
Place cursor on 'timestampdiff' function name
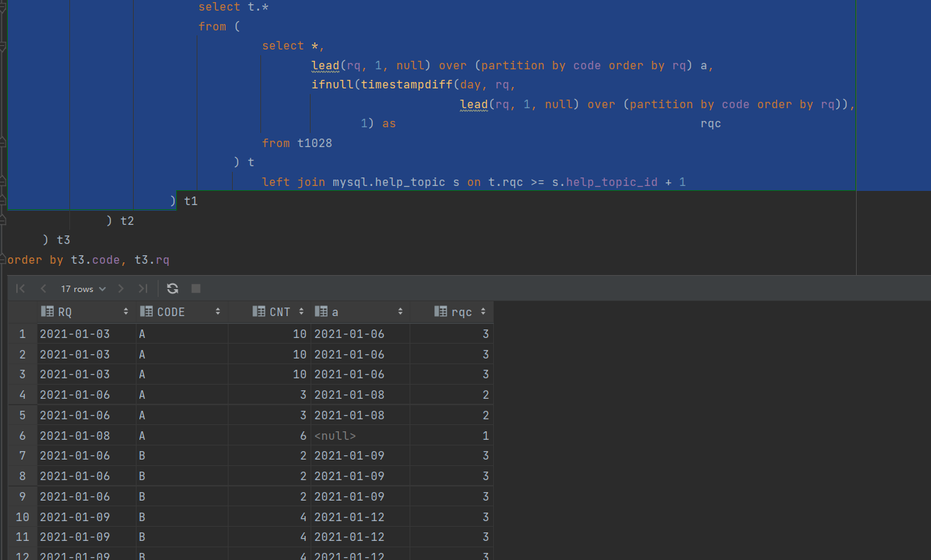pos(407,85)
